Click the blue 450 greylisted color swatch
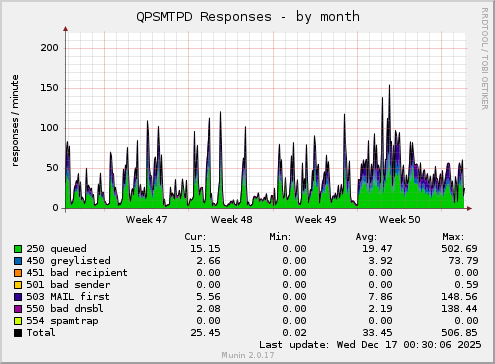 click(18, 261)
